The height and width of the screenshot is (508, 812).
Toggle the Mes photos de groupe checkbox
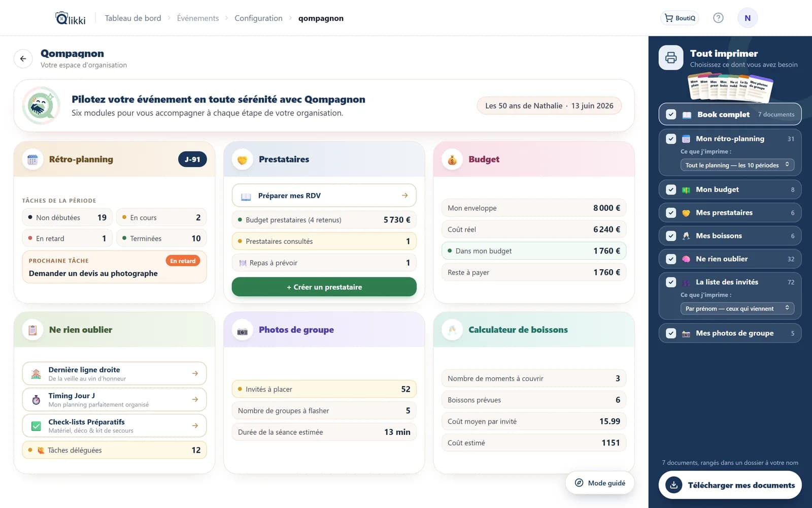(671, 333)
